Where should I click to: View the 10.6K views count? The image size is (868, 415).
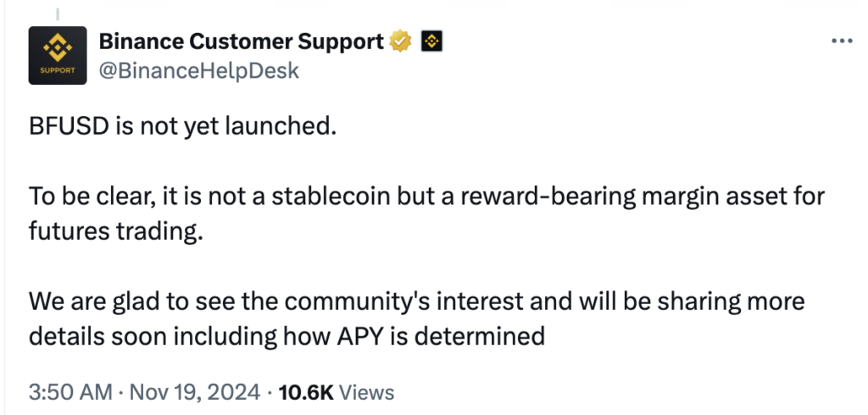click(x=306, y=392)
